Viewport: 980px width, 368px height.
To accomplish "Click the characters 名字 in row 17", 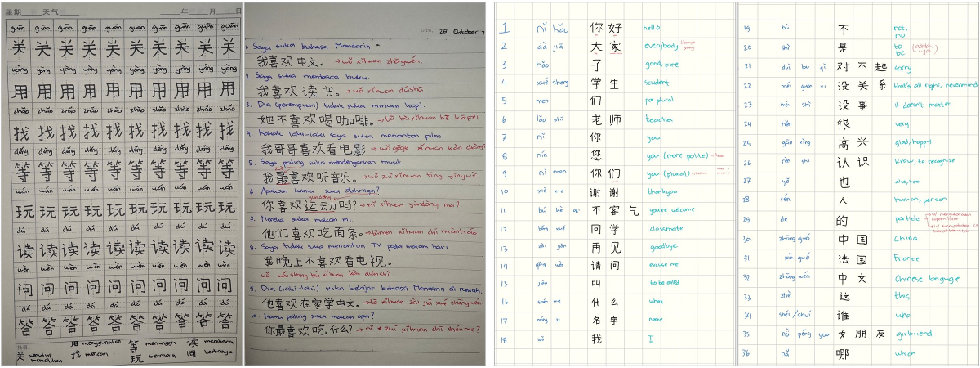I will (x=606, y=320).
